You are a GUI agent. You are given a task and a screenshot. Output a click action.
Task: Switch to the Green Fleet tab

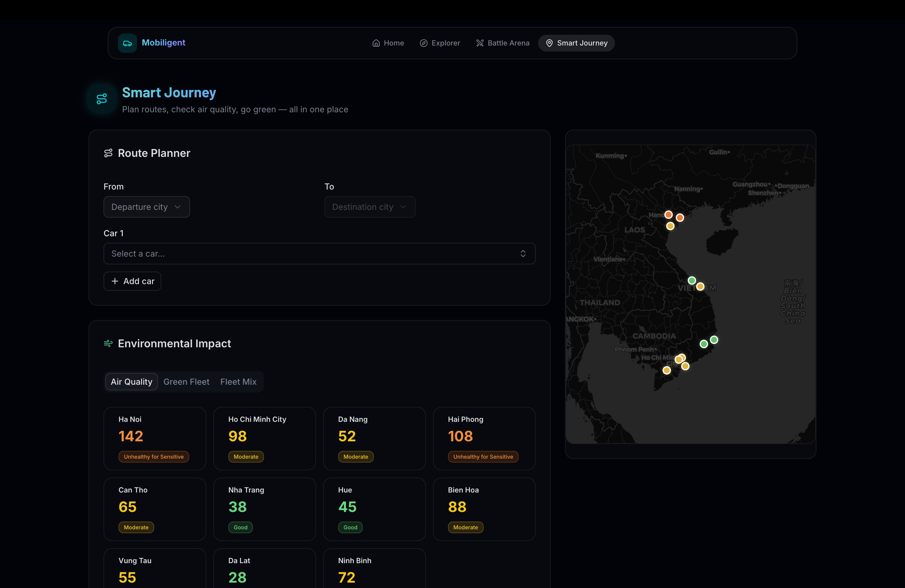[186, 381]
